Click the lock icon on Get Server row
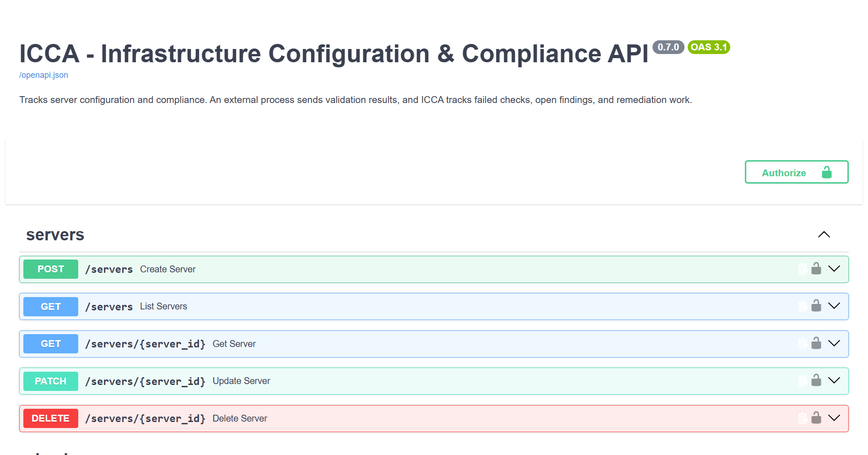Viewport: 868px width, 455px height. coord(816,343)
